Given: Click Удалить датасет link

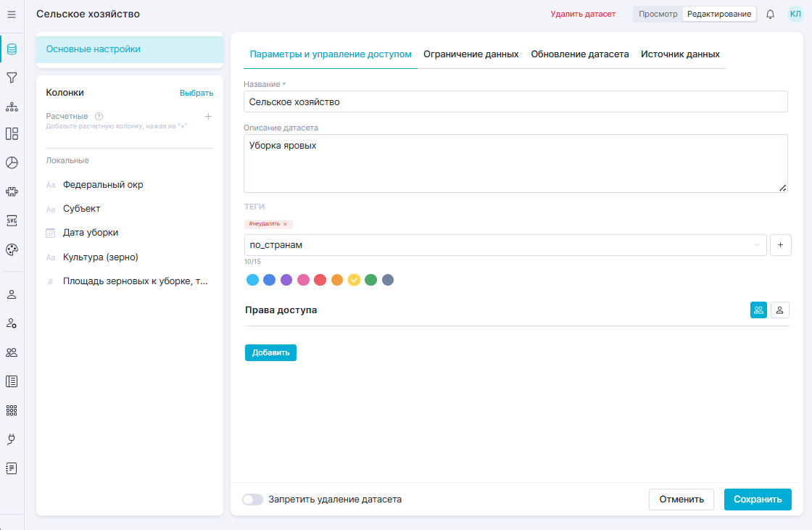Looking at the screenshot, I should pos(583,14).
